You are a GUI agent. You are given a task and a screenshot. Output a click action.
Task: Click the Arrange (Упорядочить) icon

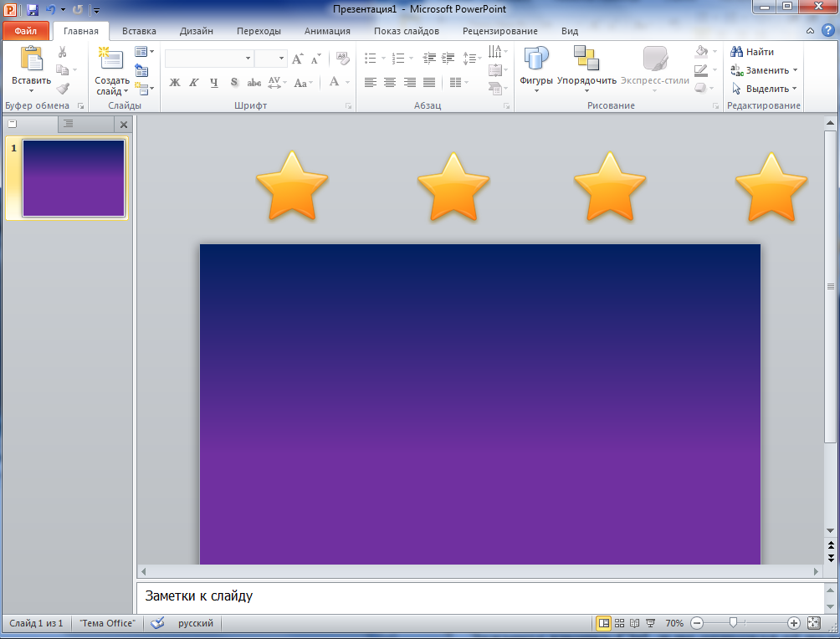click(586, 58)
